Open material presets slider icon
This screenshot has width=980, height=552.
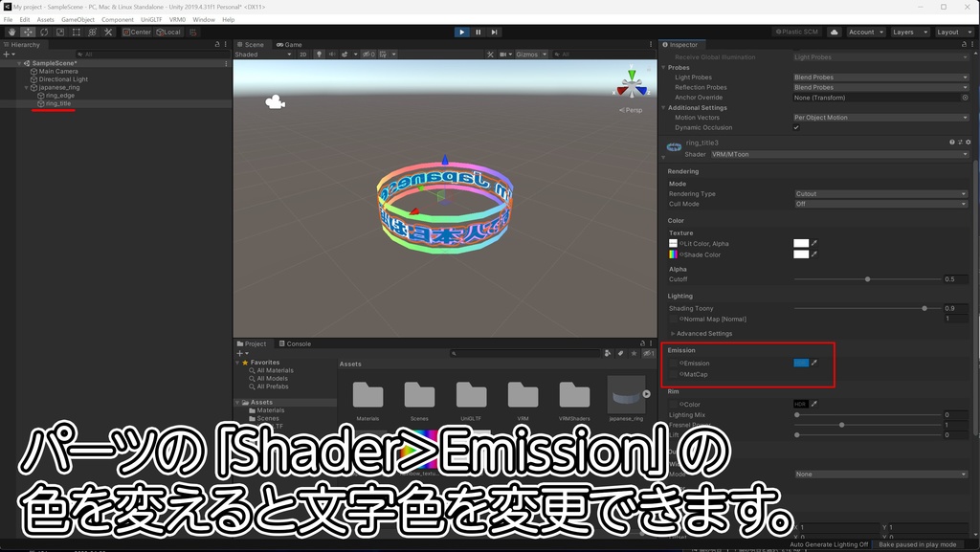(x=961, y=143)
